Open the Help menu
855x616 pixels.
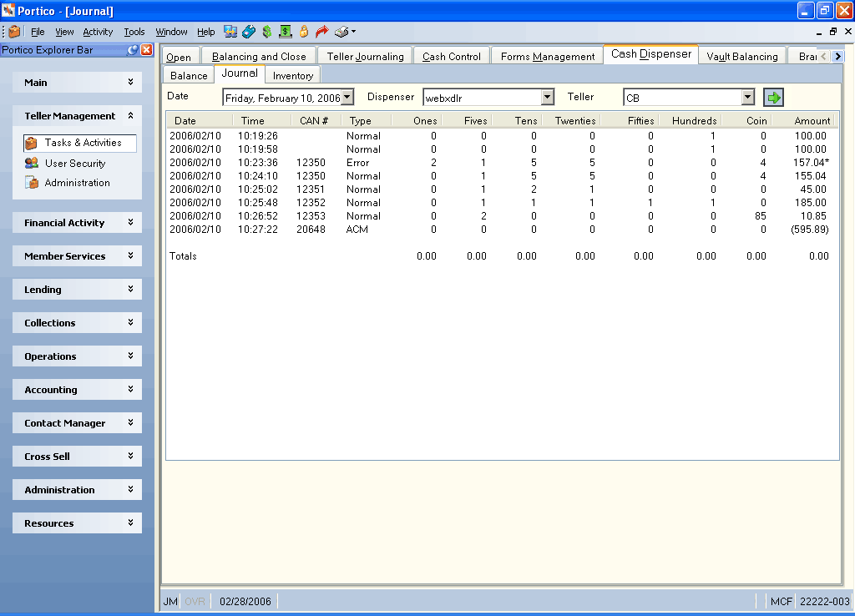point(205,32)
